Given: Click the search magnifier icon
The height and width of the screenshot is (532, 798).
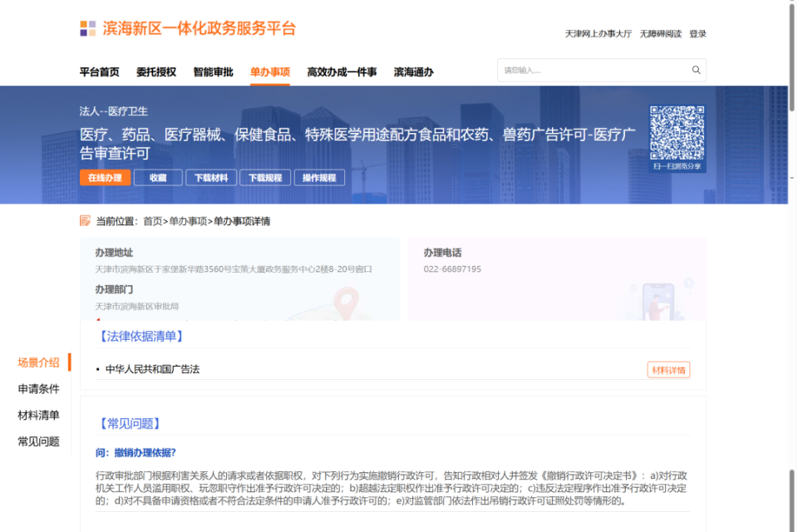Looking at the screenshot, I should [696, 71].
